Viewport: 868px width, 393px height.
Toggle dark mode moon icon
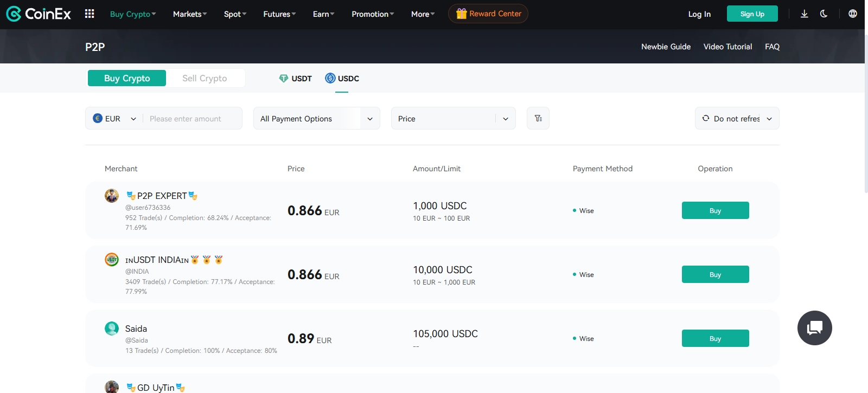(x=824, y=14)
